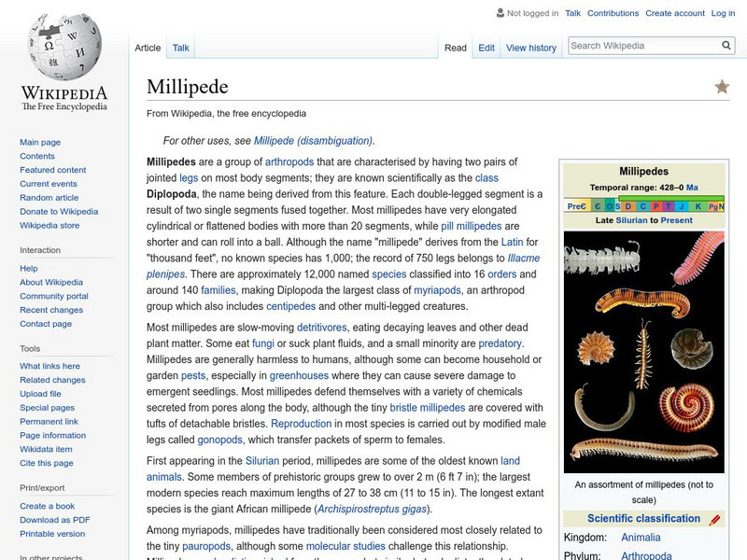Click the S segment on the temporal range bar
This screenshot has width=747, height=560.
click(x=617, y=205)
